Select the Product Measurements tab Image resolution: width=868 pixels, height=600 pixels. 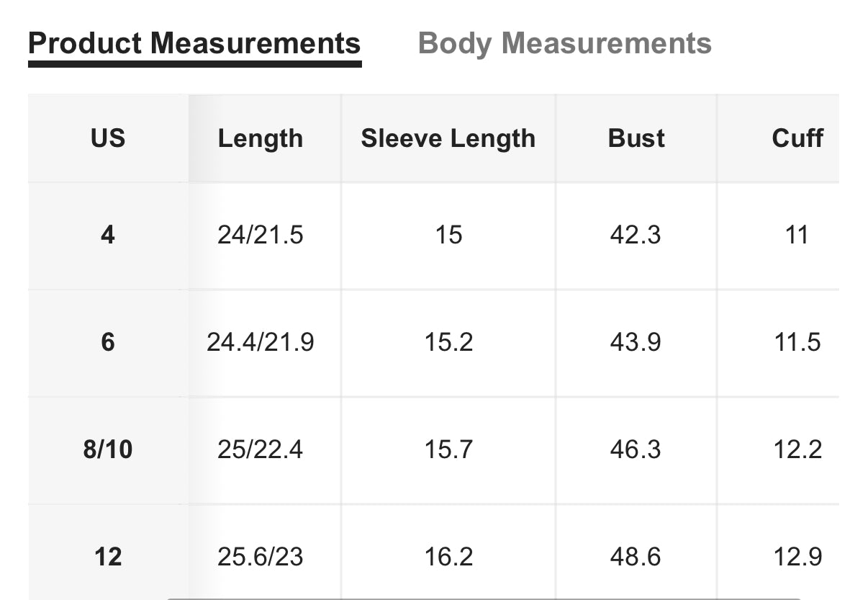pos(194,44)
